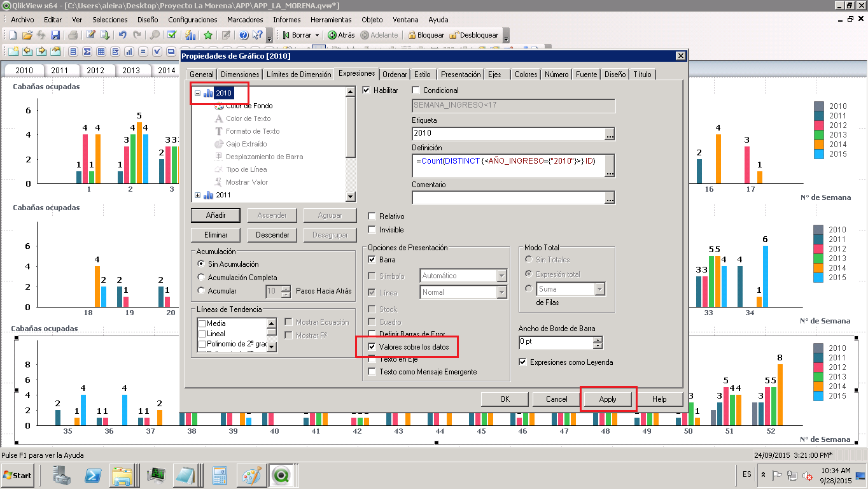868x489 pixels.
Task: Select 'Acumulación Completa' radio button
Action: tap(202, 278)
